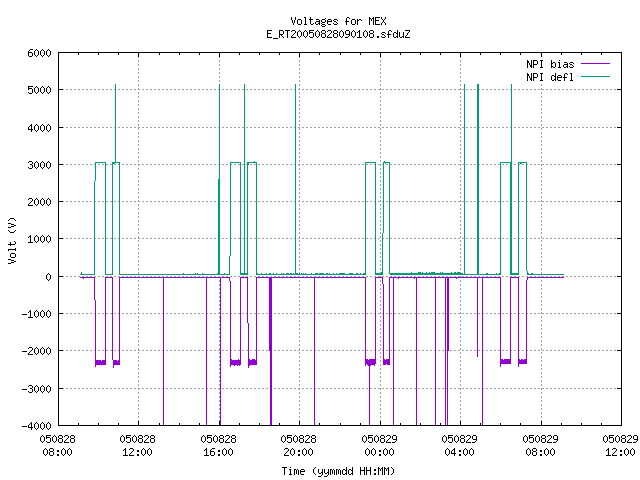Image resolution: width=640 pixels, height=480 pixels.
Task: Click the x-axis label "050829 00:00"
Action: [x=379, y=446]
